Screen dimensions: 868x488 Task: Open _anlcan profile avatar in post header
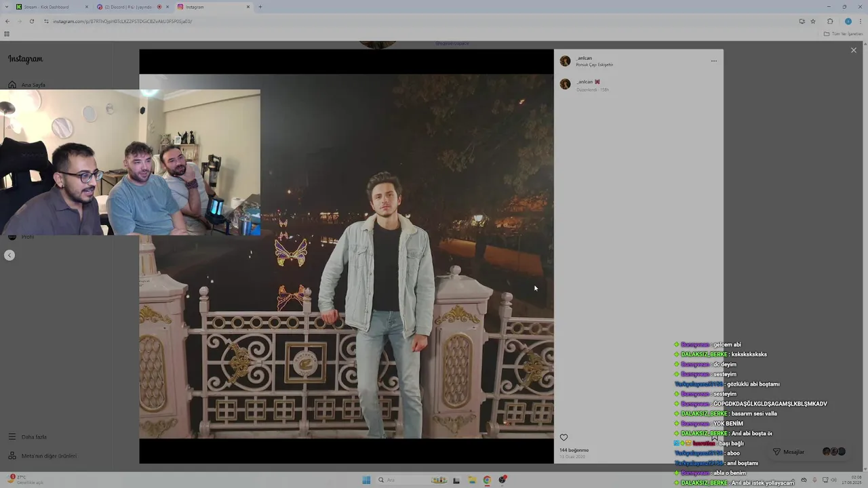tap(565, 61)
